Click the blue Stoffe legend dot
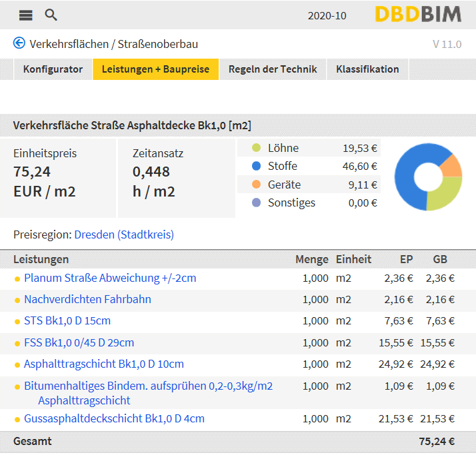Image resolution: width=476 pixels, height=455 pixels. (x=256, y=166)
